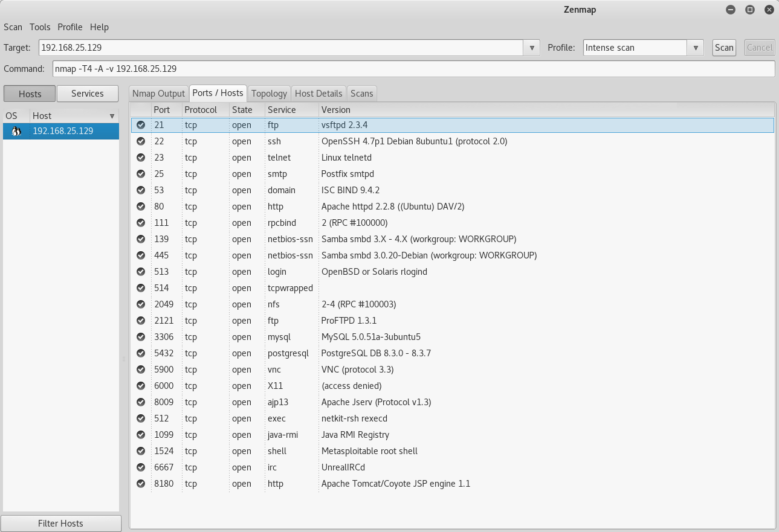Click the check icon beside port 22 ssh
Image resolution: width=779 pixels, height=532 pixels.
pyautogui.click(x=141, y=141)
